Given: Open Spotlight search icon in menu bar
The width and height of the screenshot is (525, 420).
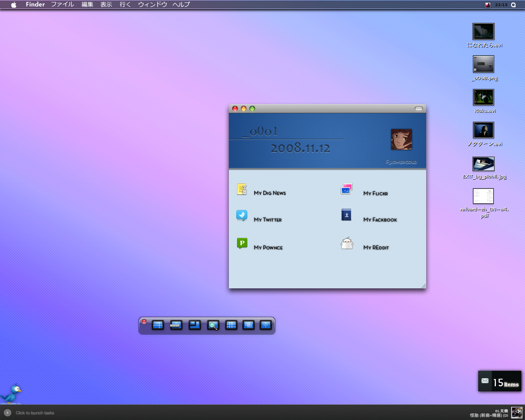Looking at the screenshot, I should coord(513,5).
